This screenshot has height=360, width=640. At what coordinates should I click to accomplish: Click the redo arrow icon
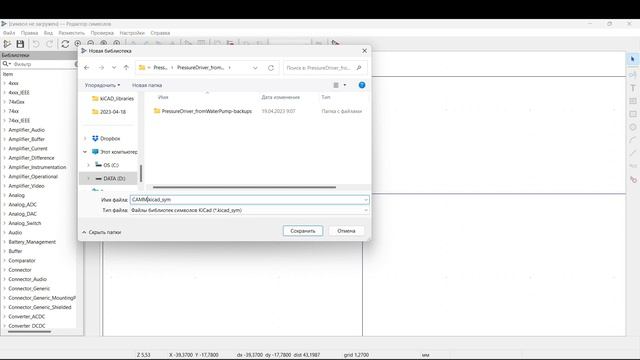pyautogui.click(x=49, y=44)
